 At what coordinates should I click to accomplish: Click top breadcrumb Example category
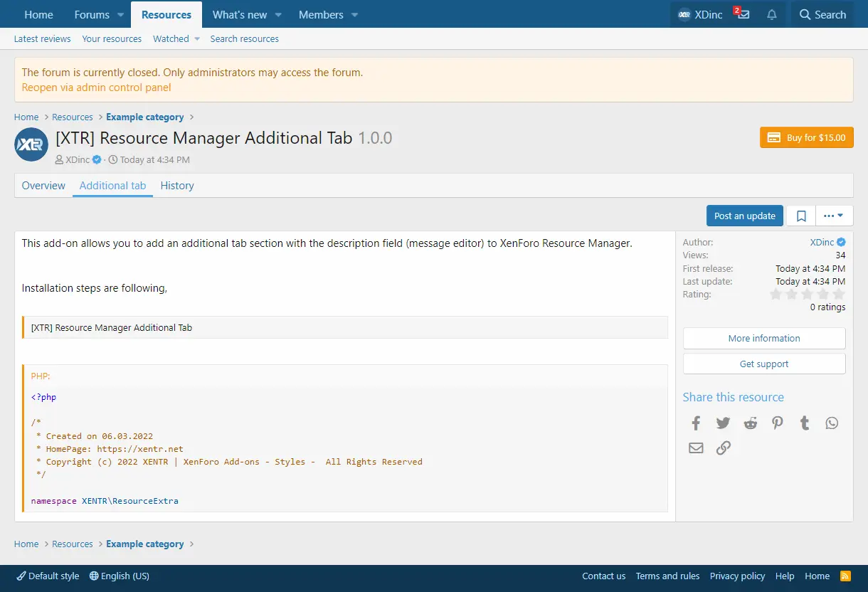[145, 117]
